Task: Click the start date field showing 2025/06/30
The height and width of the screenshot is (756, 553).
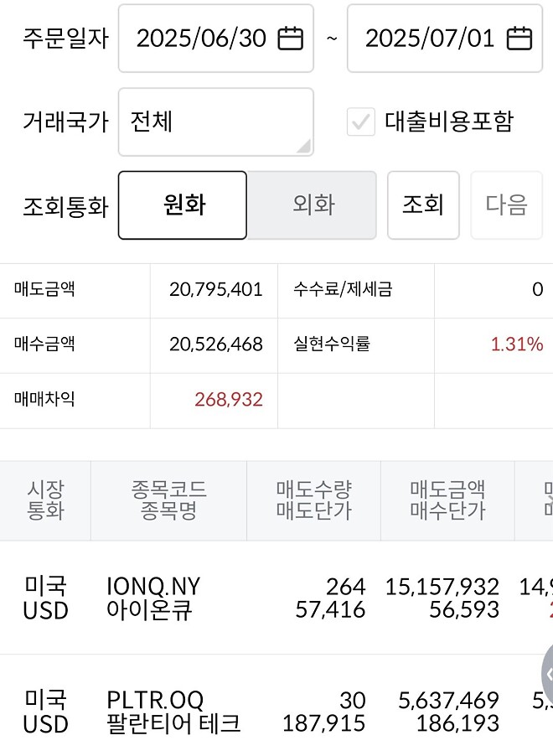Action: 201,38
